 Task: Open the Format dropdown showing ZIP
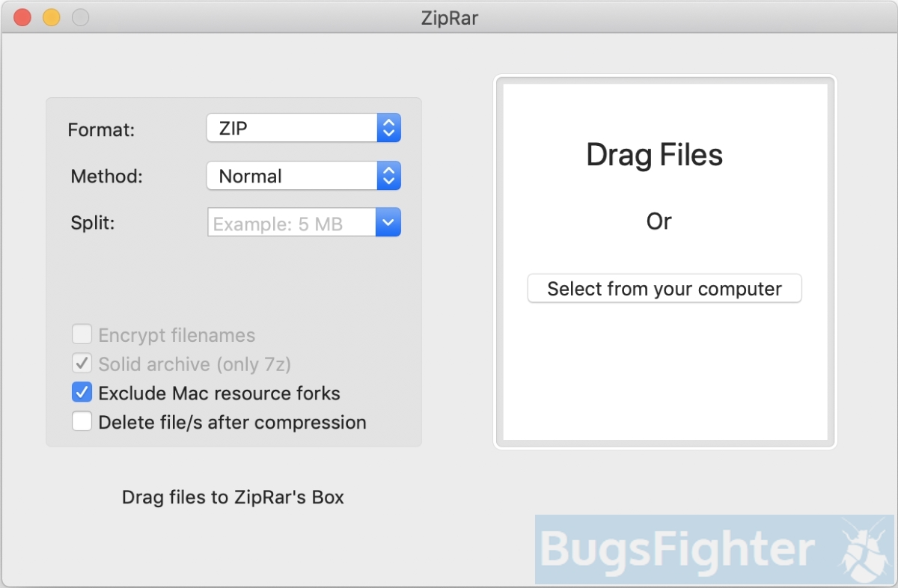tap(304, 128)
